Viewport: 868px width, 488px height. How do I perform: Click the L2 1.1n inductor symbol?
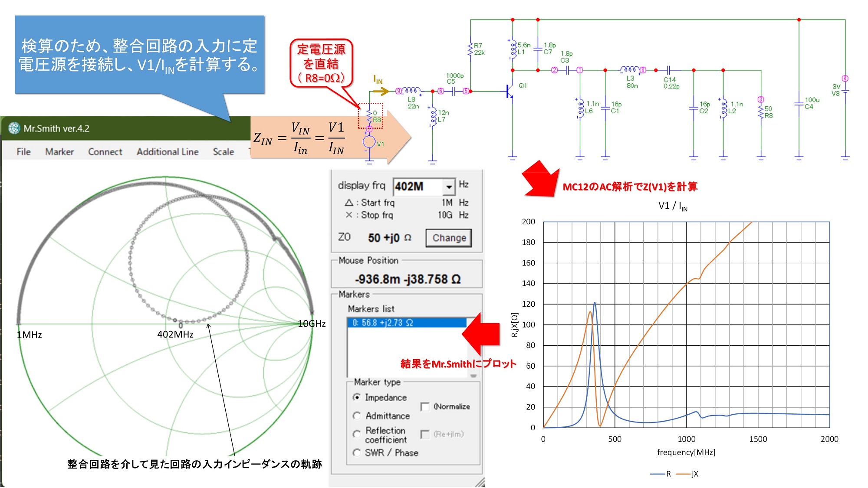point(723,108)
